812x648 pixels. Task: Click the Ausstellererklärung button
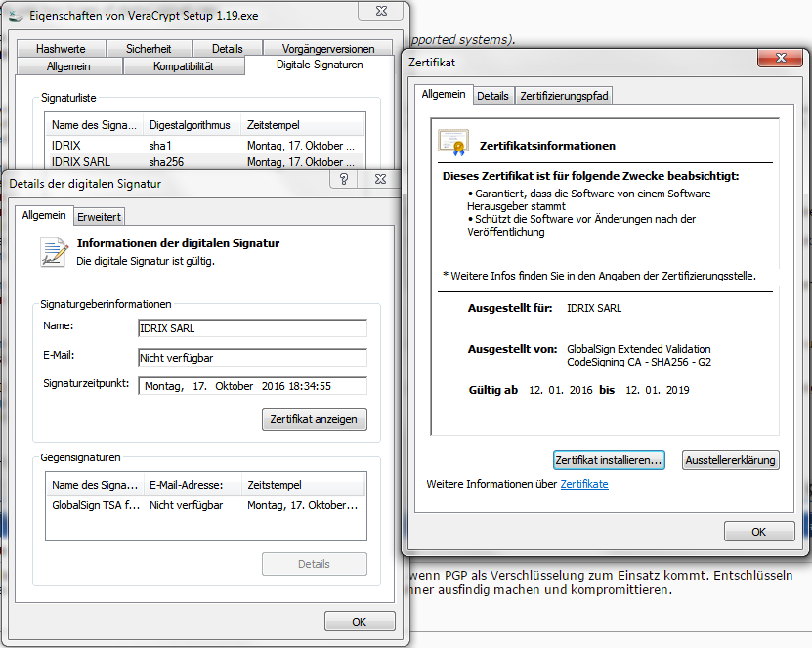730,460
